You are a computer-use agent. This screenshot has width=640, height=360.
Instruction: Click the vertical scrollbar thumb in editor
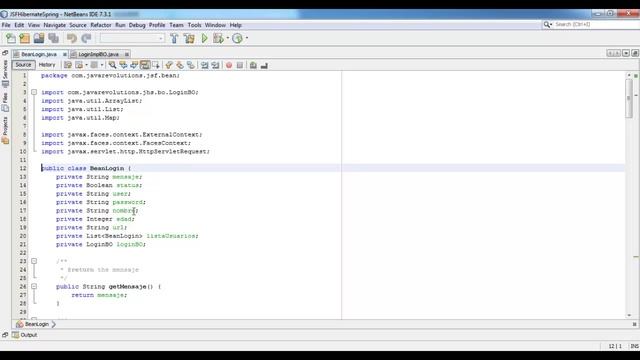coord(629,98)
